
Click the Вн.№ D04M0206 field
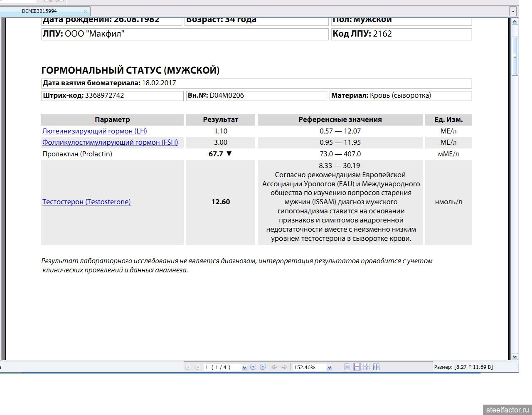(256, 96)
